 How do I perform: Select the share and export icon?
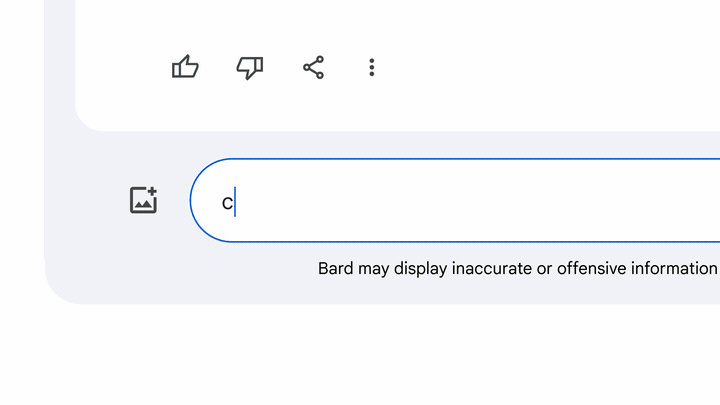314,68
